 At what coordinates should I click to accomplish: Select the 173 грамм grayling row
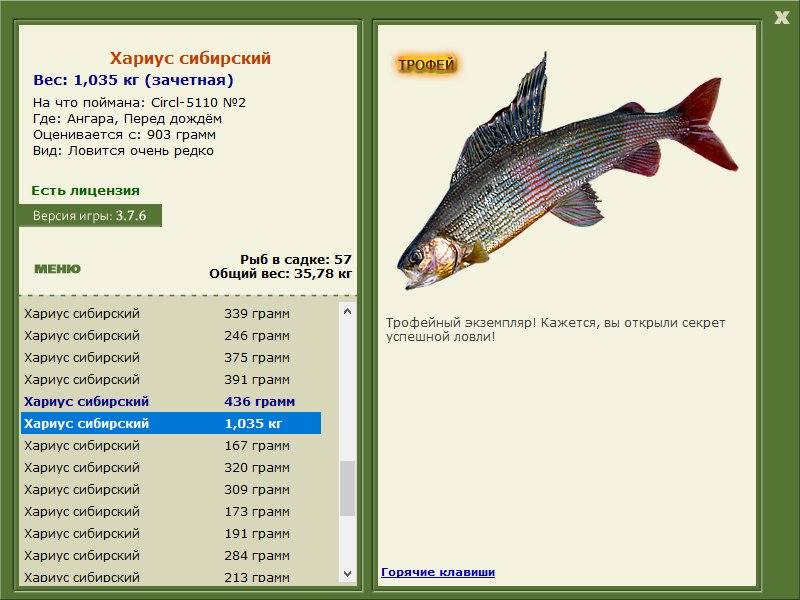(x=171, y=511)
